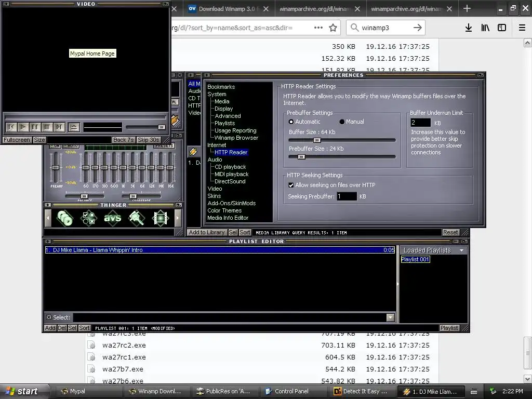Click the play button in Video window
Viewport: 532px width, 399px height.
pos(23,127)
